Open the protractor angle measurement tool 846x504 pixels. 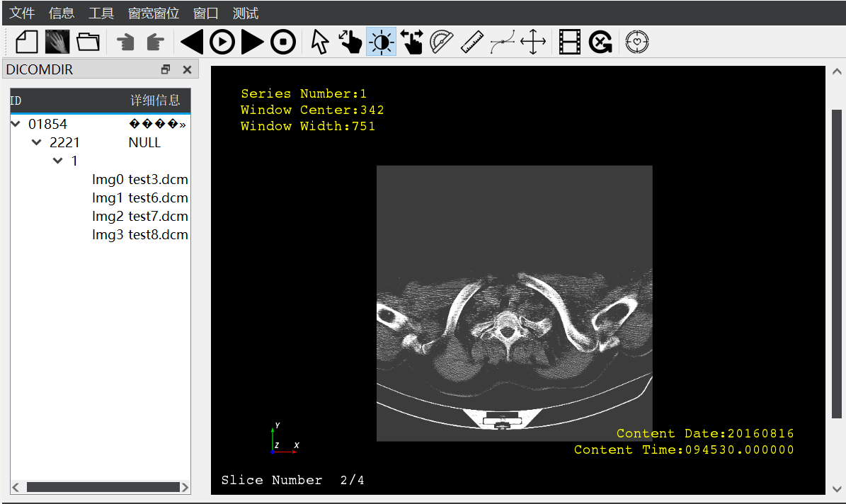click(x=440, y=42)
